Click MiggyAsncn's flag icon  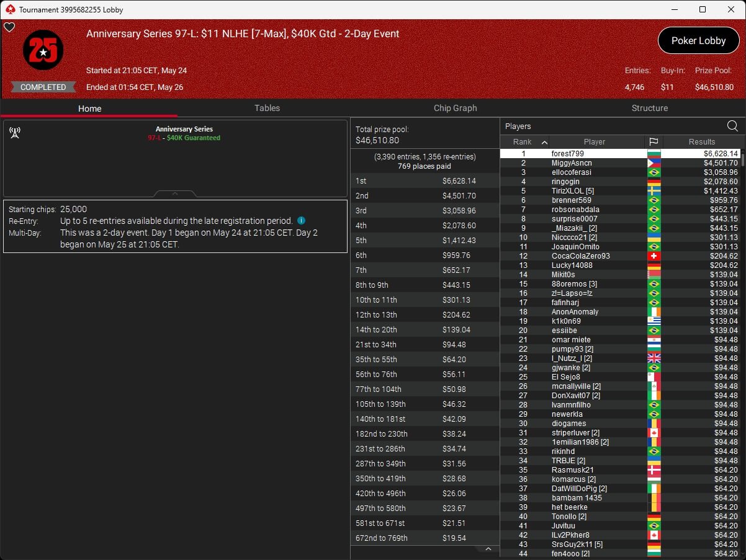[x=654, y=163]
